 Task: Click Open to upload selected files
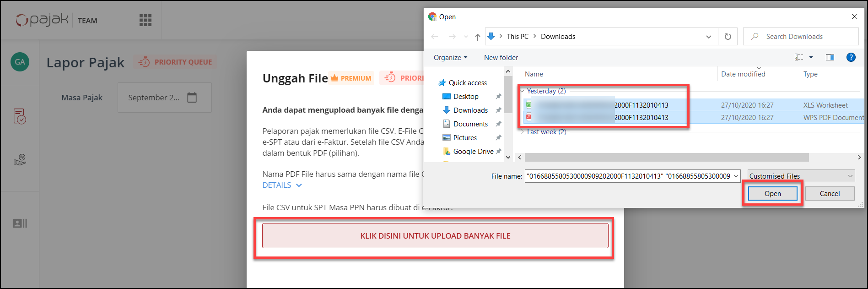(x=772, y=194)
